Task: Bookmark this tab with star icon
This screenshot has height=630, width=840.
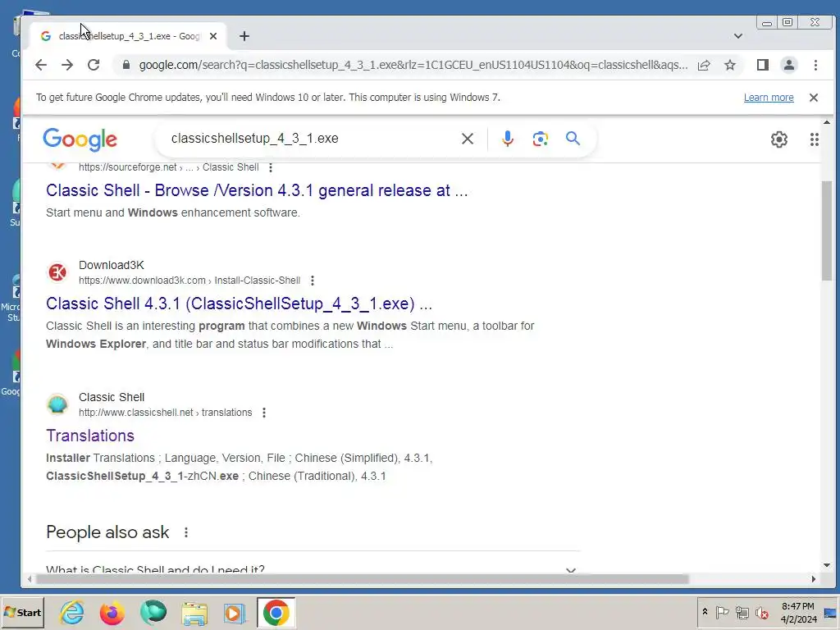Action: pos(729,66)
